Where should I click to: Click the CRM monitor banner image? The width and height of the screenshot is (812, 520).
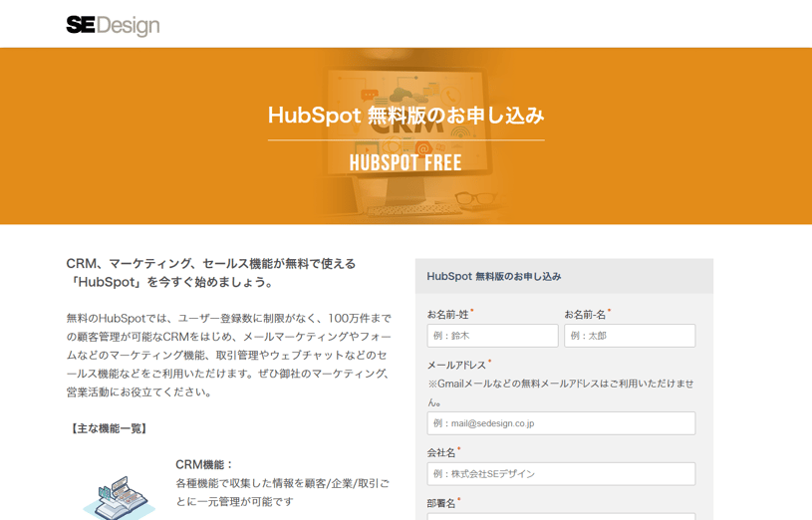click(x=406, y=136)
